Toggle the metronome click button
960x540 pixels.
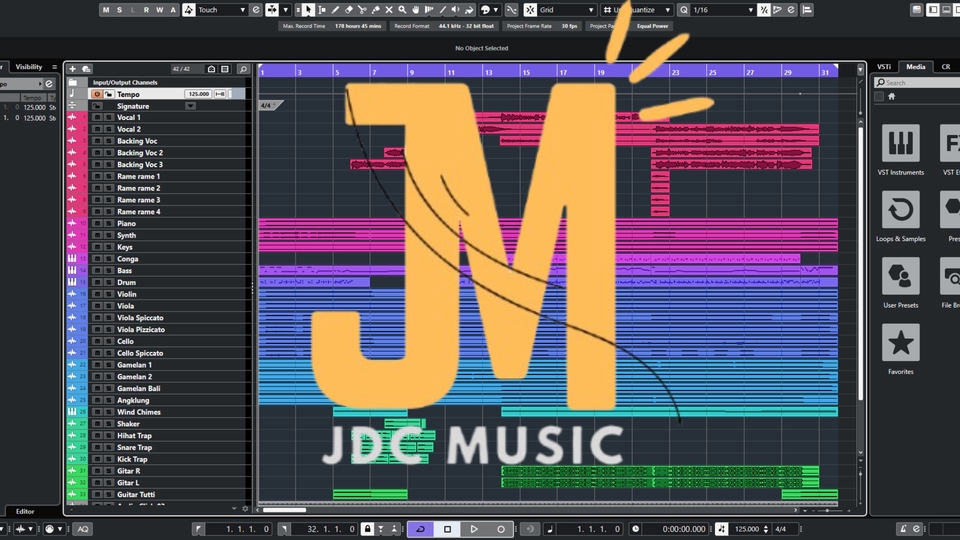[x=902, y=529]
